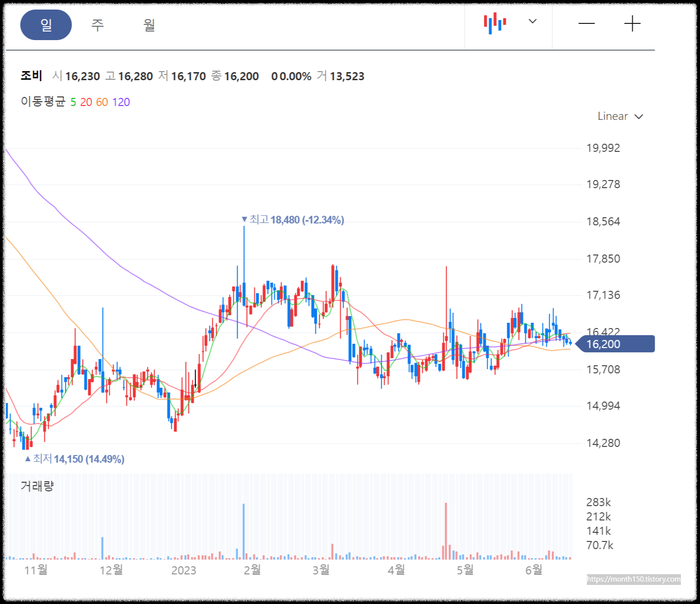This screenshot has width=700, height=604.
Task: Click the 11월 date axis label
Action: (36, 570)
